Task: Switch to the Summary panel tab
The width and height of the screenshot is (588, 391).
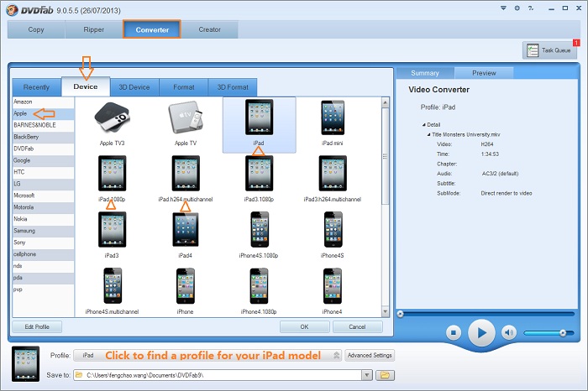Action: coord(425,73)
